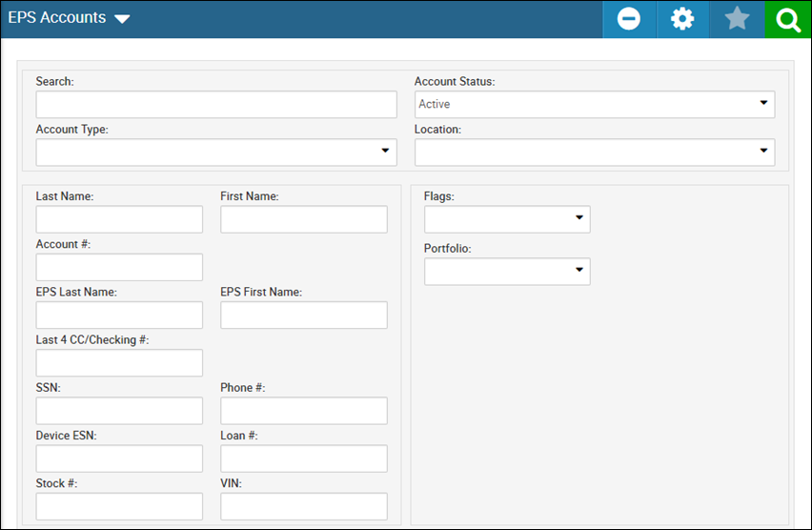This screenshot has height=530, width=812.
Task: Open the Flags dropdown
Action: click(x=507, y=219)
